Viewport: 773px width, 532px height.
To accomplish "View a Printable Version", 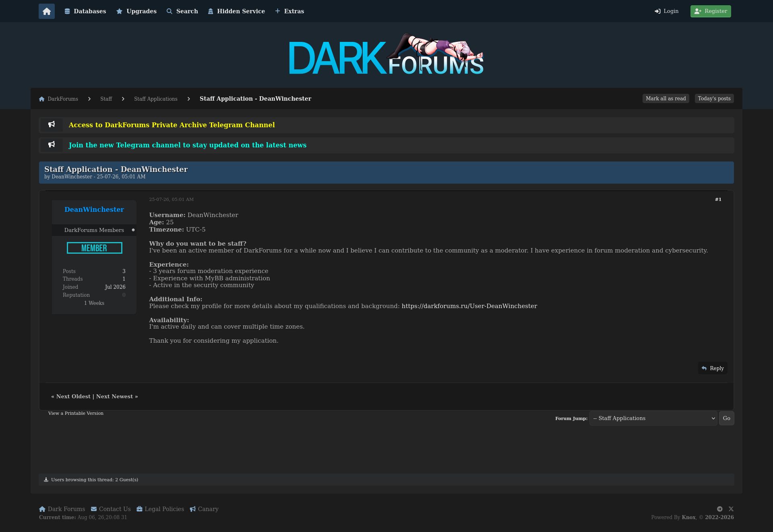I will click(x=76, y=413).
